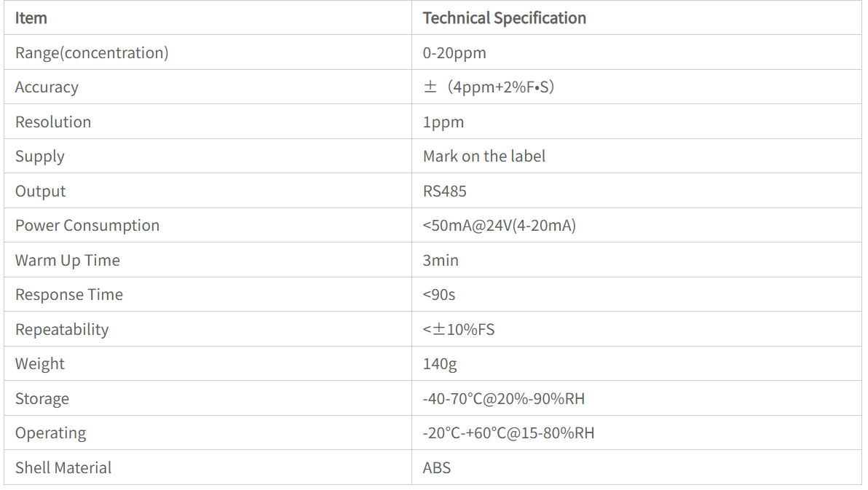Click the "140g" weight value

(440, 364)
